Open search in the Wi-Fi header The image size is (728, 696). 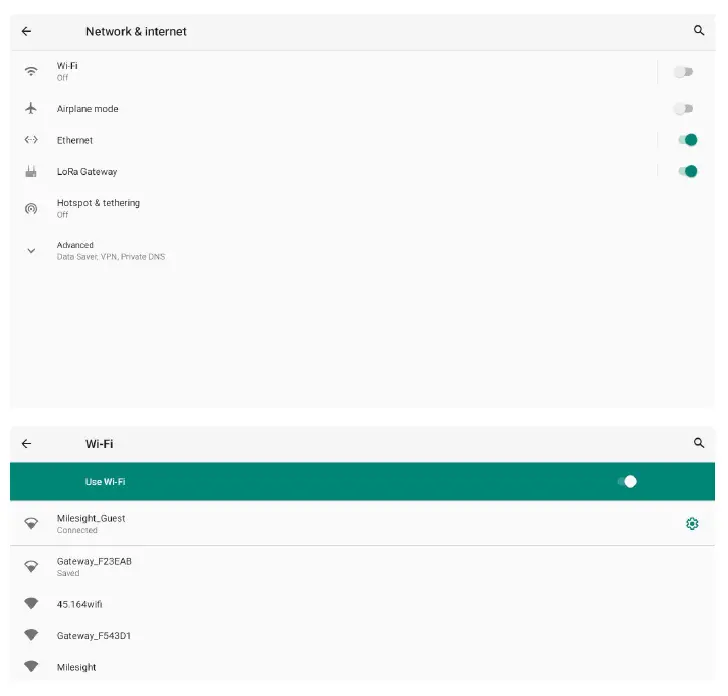(699, 443)
